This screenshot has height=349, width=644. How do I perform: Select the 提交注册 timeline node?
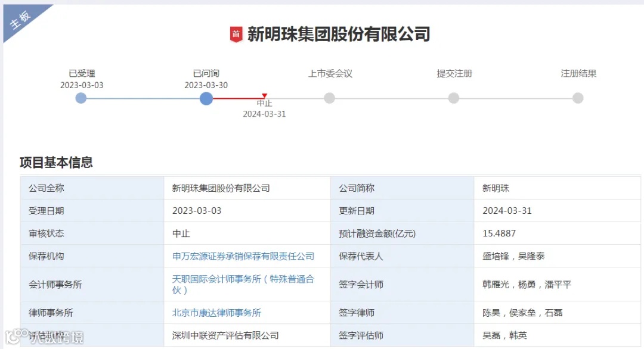453,98
